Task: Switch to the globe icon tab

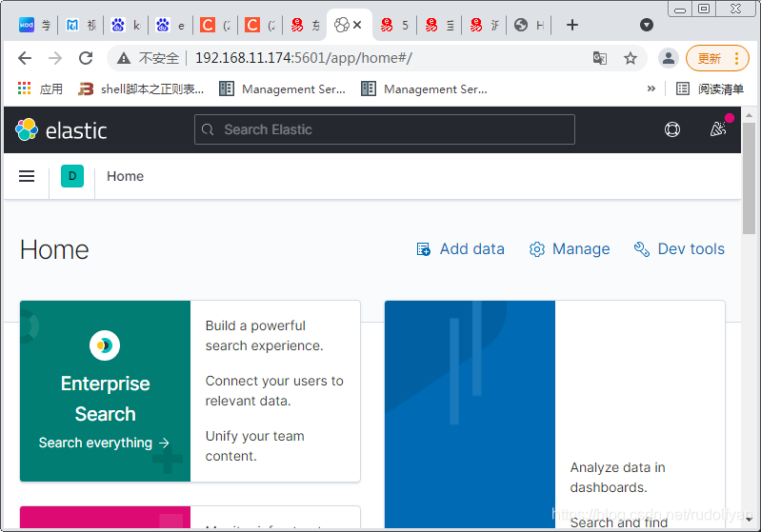Action: [529, 25]
